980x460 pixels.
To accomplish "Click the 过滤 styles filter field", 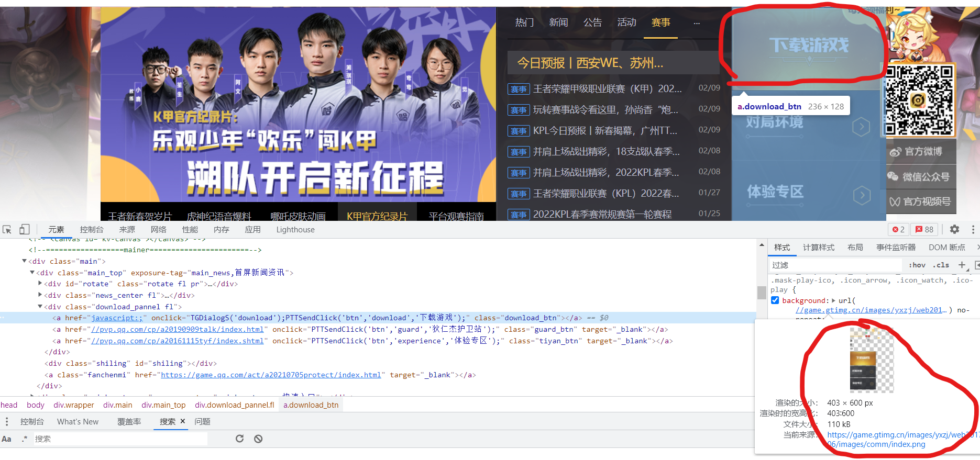I will (x=836, y=265).
